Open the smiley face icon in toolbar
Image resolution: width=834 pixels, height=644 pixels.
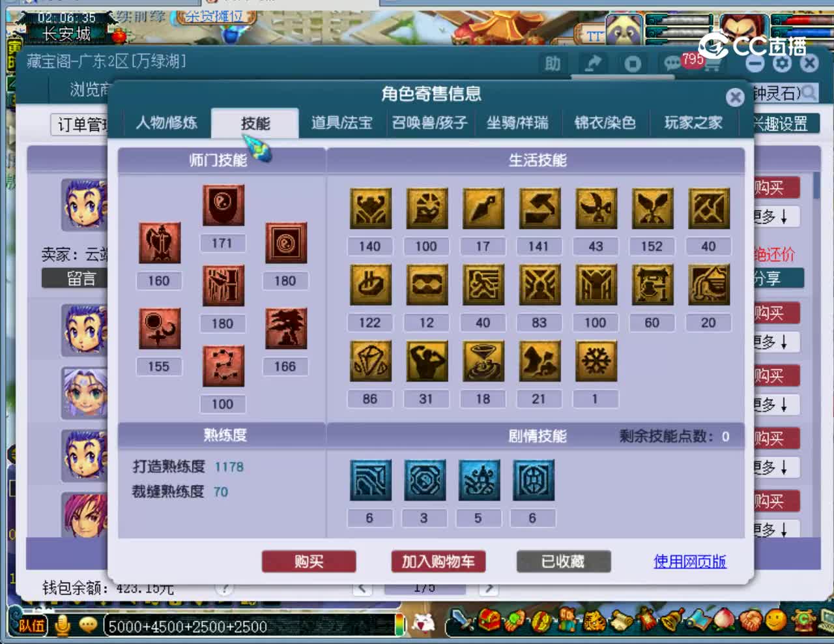[x=775, y=620]
